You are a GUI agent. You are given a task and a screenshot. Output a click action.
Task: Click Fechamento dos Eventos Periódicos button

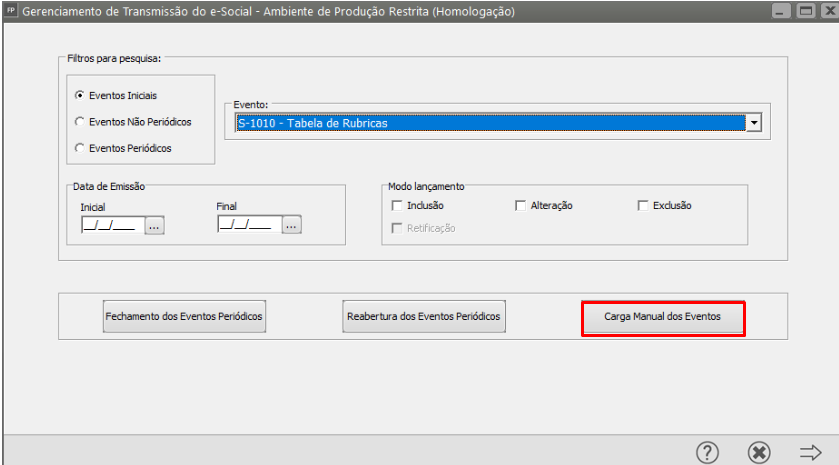[184, 317]
